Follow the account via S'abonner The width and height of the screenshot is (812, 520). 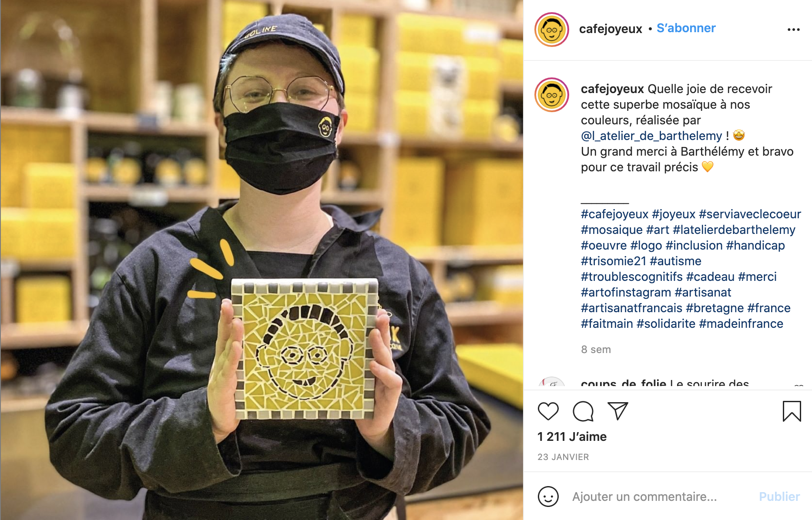[x=686, y=28]
